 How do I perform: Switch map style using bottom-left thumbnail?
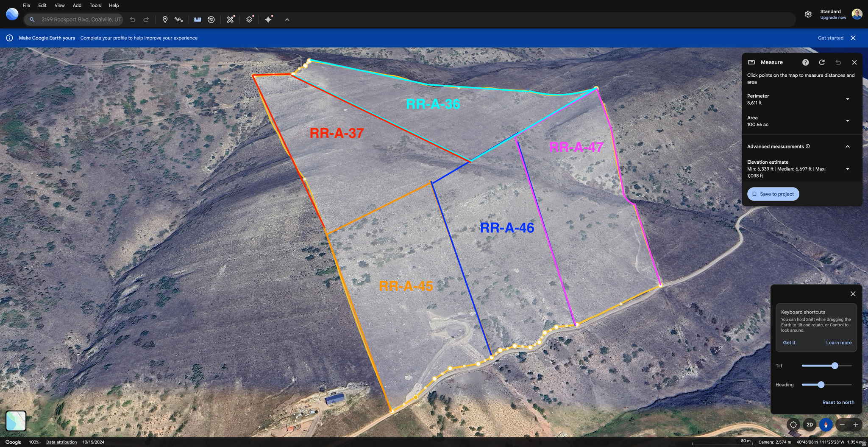[16, 421]
